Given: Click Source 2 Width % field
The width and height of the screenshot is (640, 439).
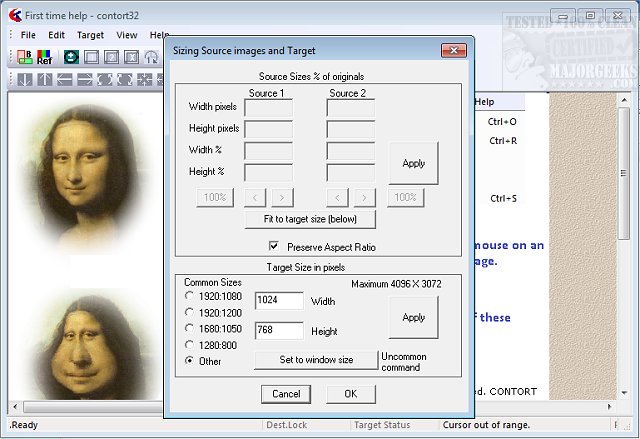Looking at the screenshot, I should [x=351, y=151].
